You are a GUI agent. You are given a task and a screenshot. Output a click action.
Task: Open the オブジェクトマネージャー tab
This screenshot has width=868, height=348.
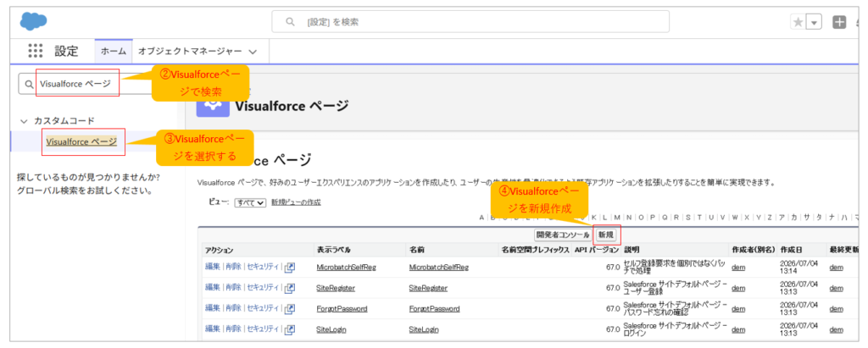pos(190,52)
